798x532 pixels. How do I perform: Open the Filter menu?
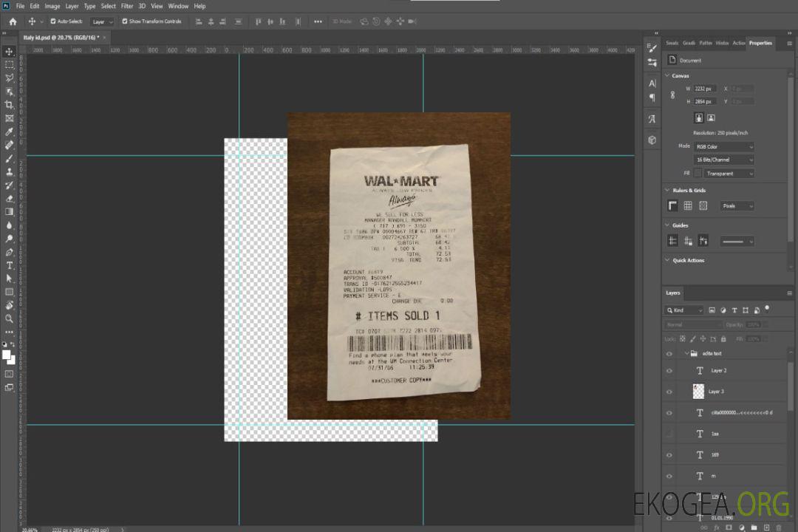[127, 6]
